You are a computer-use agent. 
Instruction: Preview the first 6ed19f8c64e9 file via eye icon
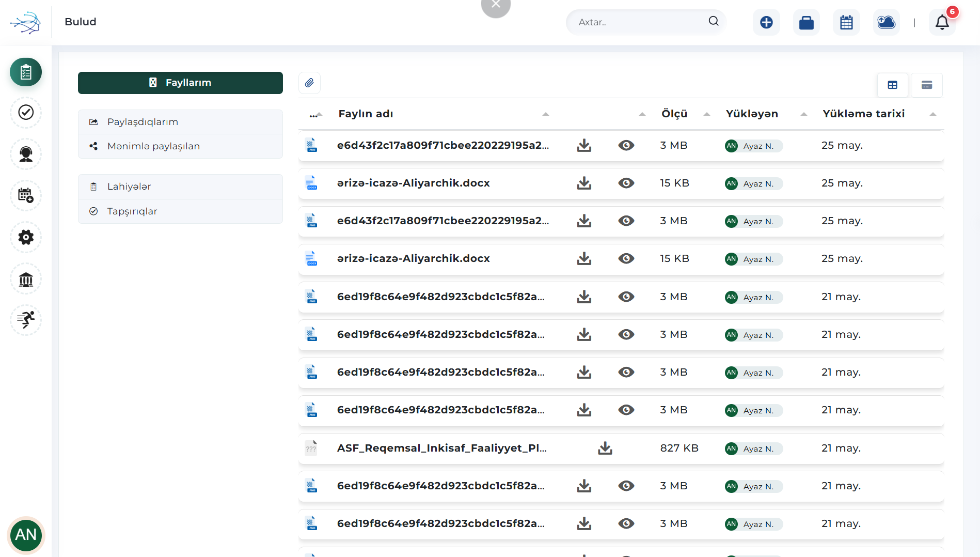[x=626, y=297]
